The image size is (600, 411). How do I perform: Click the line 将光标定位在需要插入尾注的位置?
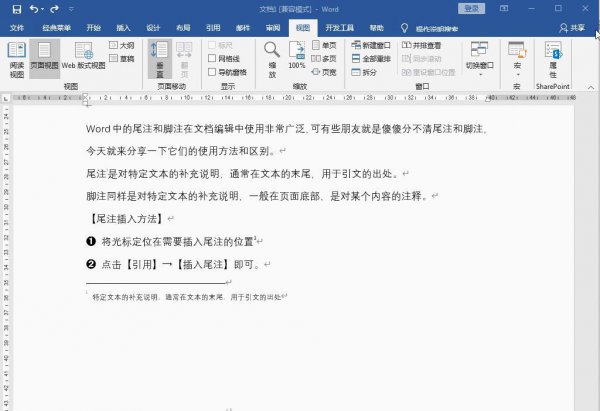178,241
